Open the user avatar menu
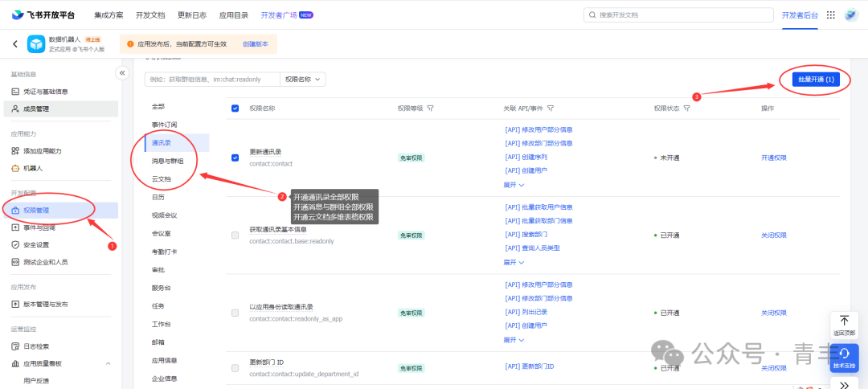 pyautogui.click(x=851, y=15)
